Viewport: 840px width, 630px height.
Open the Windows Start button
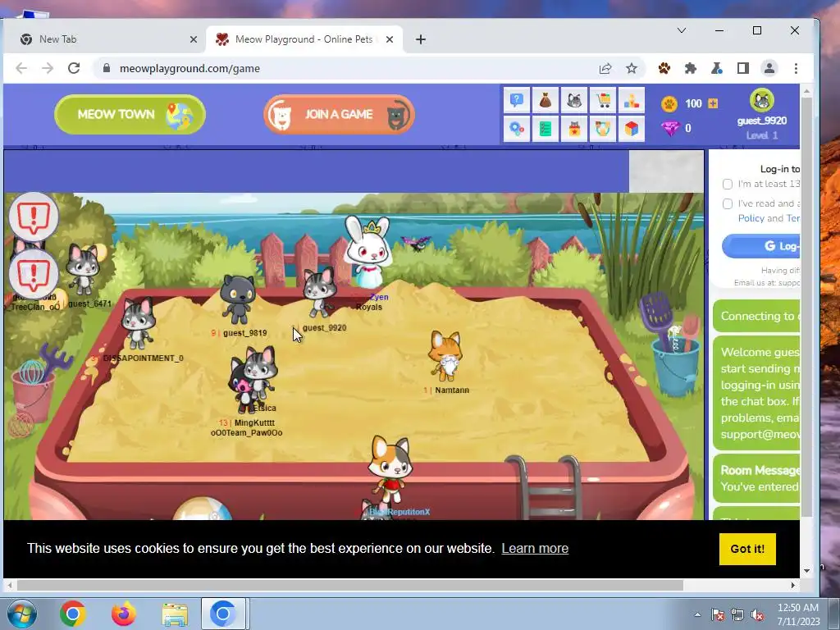click(22, 614)
